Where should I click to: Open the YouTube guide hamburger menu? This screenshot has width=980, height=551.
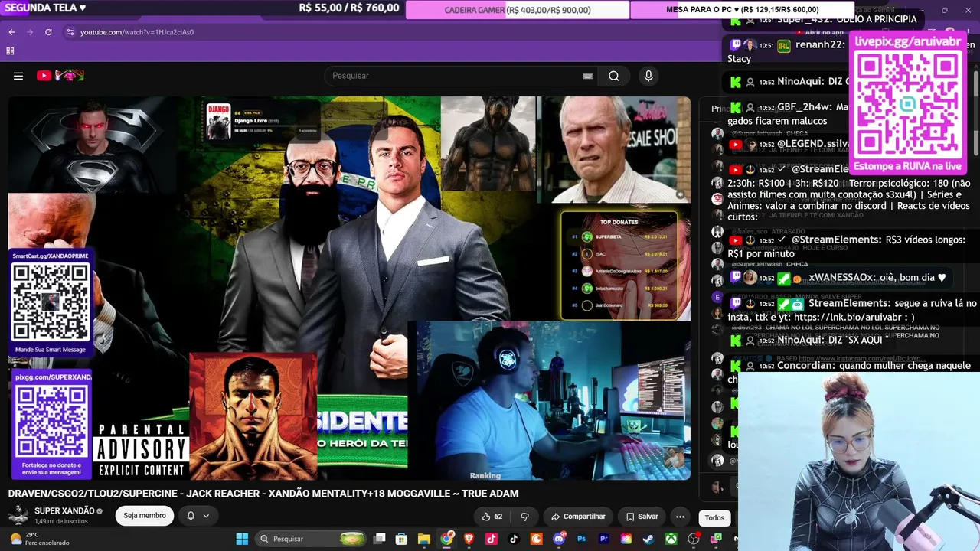pos(18,76)
